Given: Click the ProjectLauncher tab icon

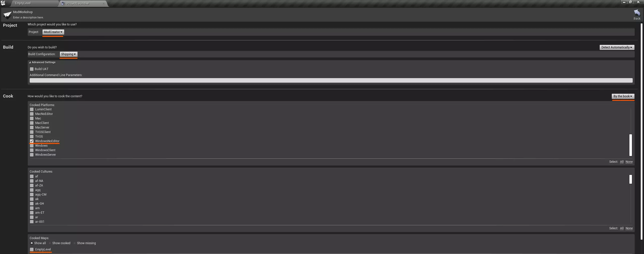Looking at the screenshot, I should [x=63, y=3].
